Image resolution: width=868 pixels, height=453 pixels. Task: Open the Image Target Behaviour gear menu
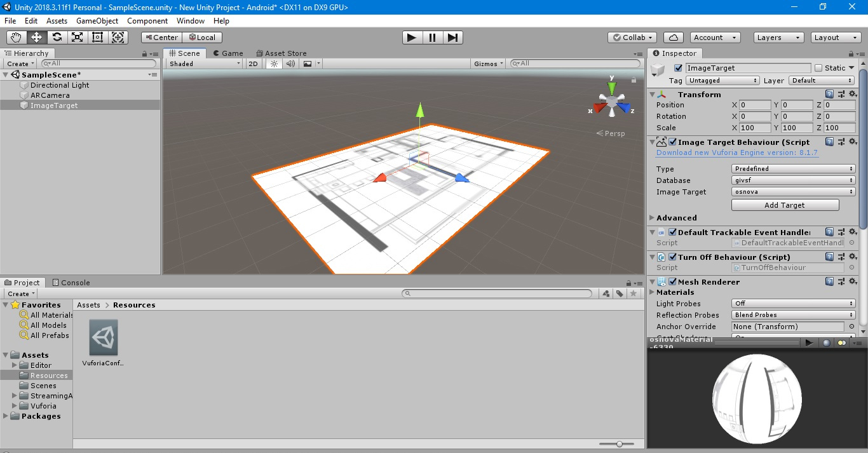click(853, 142)
